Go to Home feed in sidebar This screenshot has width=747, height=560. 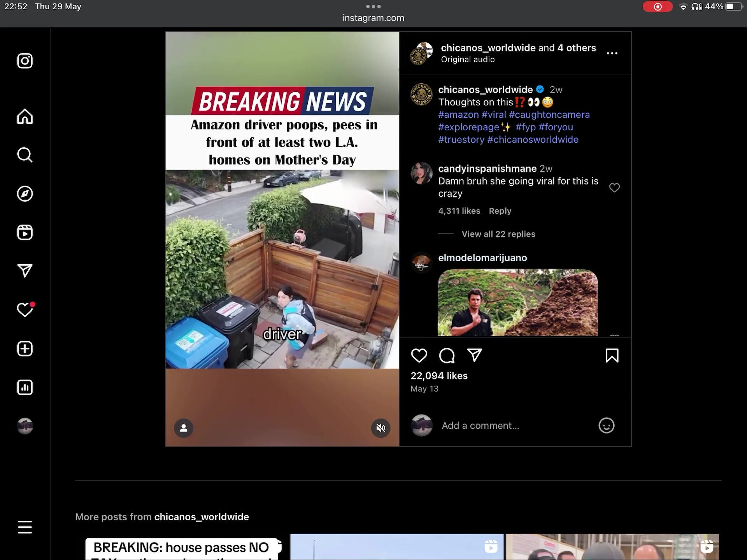click(x=25, y=116)
